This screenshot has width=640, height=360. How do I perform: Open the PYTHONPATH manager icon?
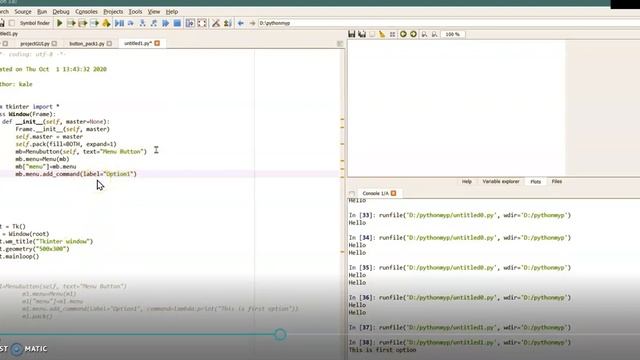point(228,23)
